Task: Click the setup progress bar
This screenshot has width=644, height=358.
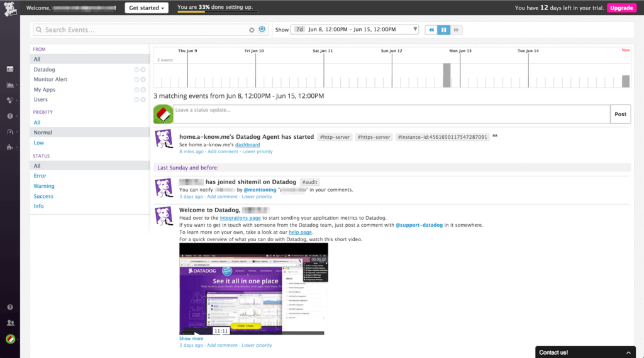Action: (x=218, y=12)
